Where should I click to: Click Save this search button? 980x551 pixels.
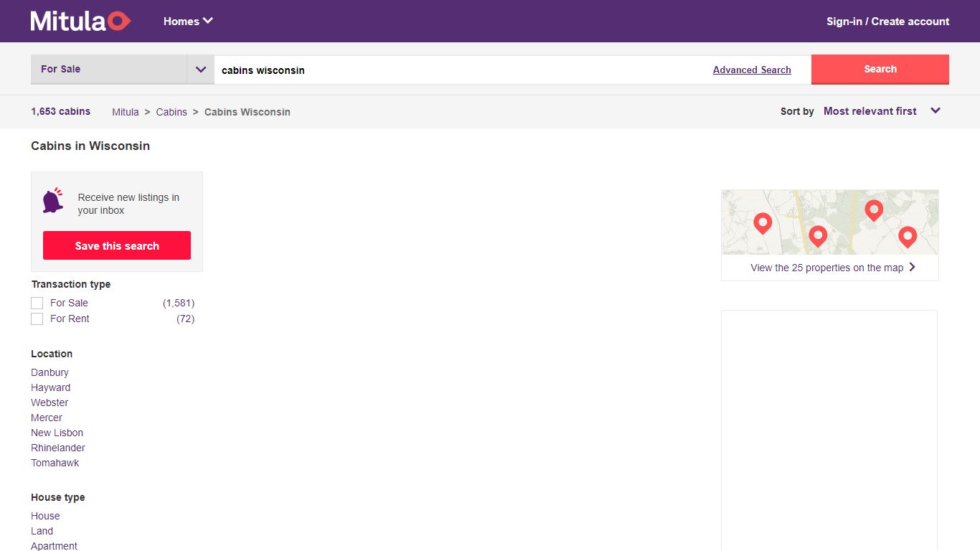(x=117, y=245)
